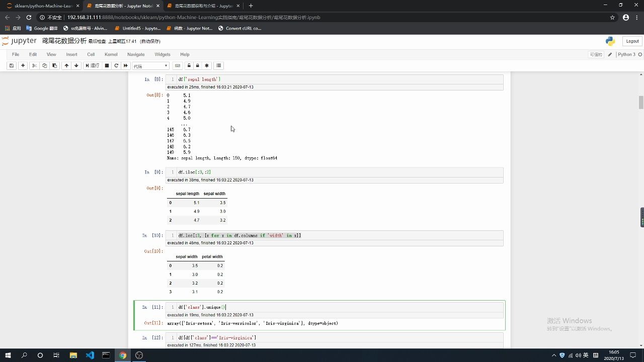Image resolution: width=644 pixels, height=362 pixels.
Task: Cut the selected cell with scissors icon
Action: (x=34, y=65)
